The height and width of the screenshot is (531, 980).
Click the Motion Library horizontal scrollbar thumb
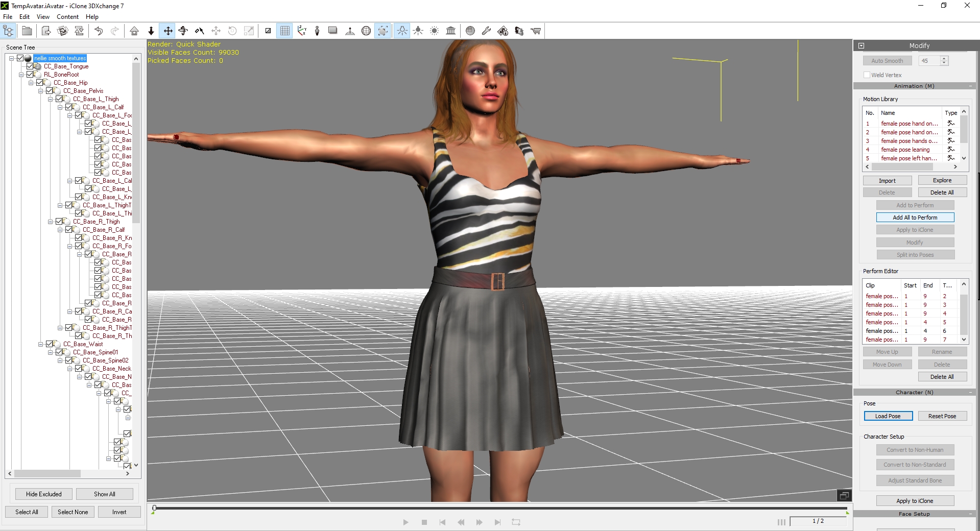[902, 167]
